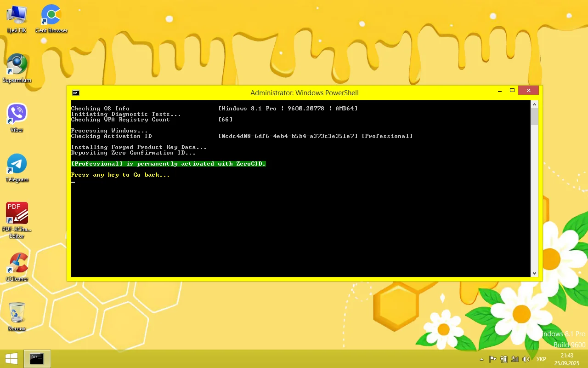Open the network signal tray icon
Viewport: 588px width, 368px height.
[515, 359]
